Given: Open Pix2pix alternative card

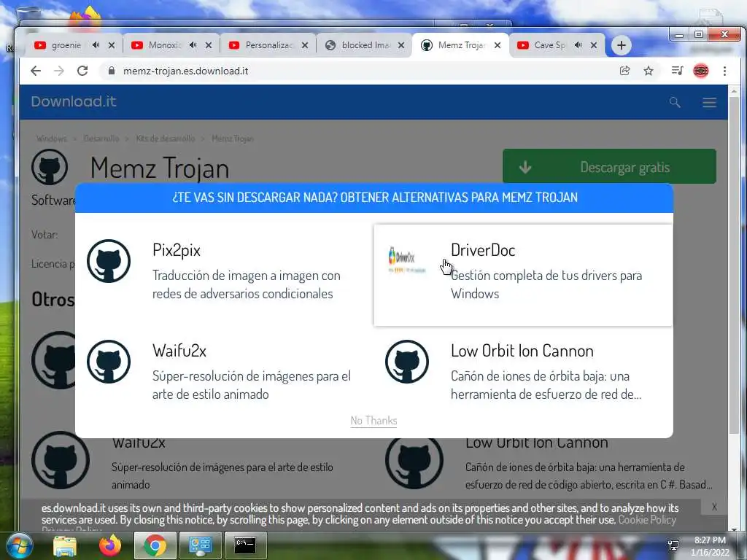Looking at the screenshot, I should click(224, 275).
